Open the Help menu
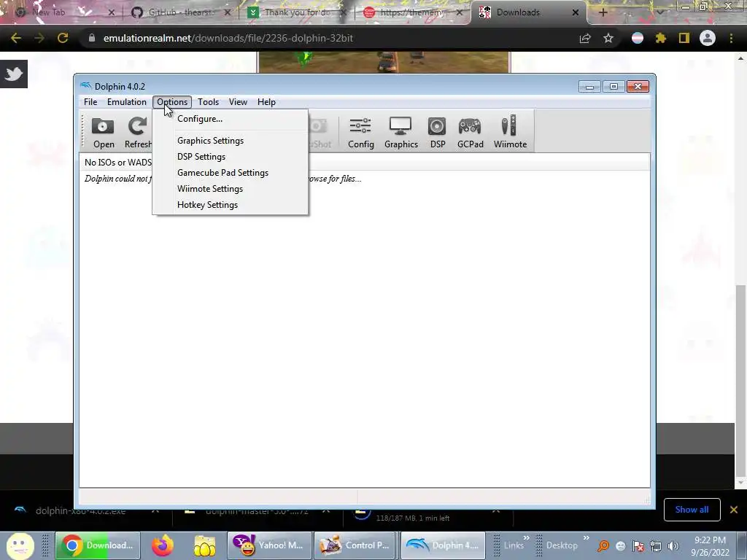Screen dimensions: 747x560 click(x=266, y=102)
